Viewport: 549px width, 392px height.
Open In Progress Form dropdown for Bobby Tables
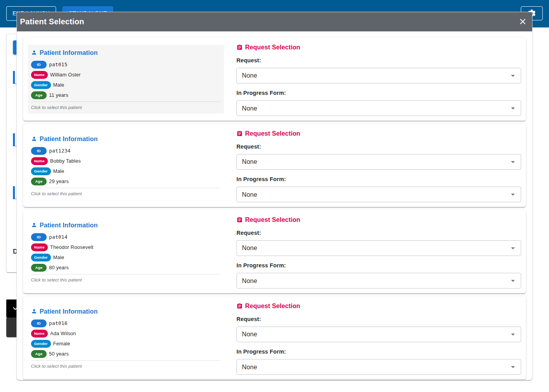[378, 194]
